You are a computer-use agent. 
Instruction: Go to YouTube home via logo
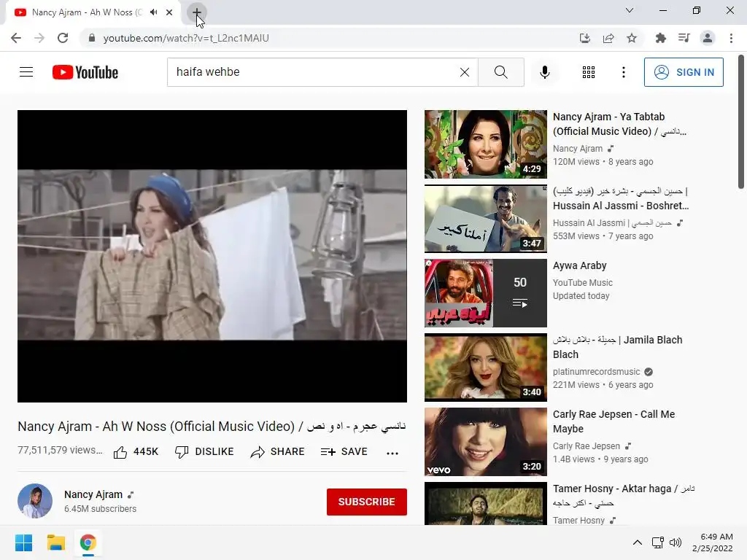85,72
